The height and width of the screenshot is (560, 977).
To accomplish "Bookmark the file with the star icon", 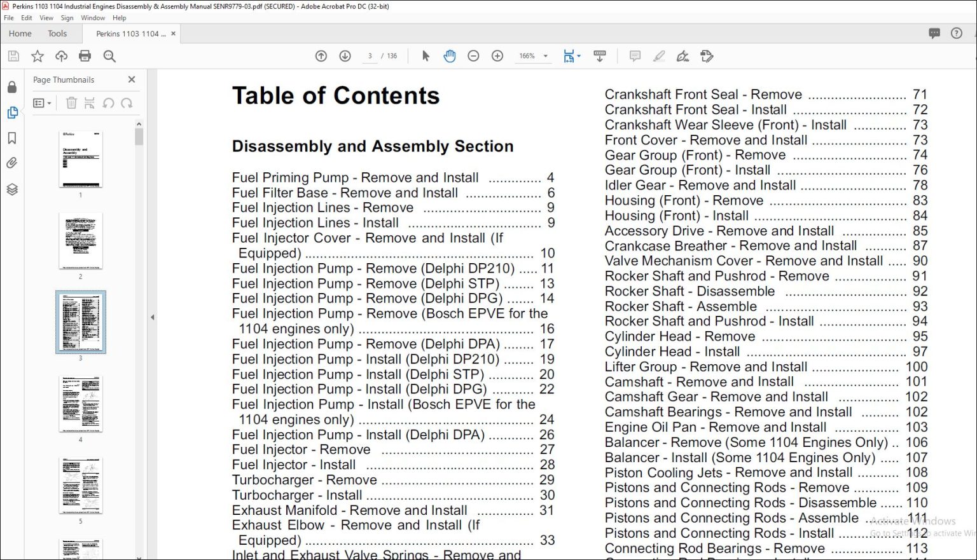I will pyautogui.click(x=38, y=56).
